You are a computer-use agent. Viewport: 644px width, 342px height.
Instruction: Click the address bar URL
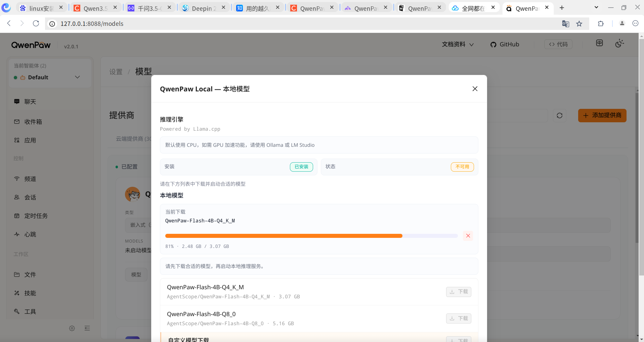[x=92, y=24]
